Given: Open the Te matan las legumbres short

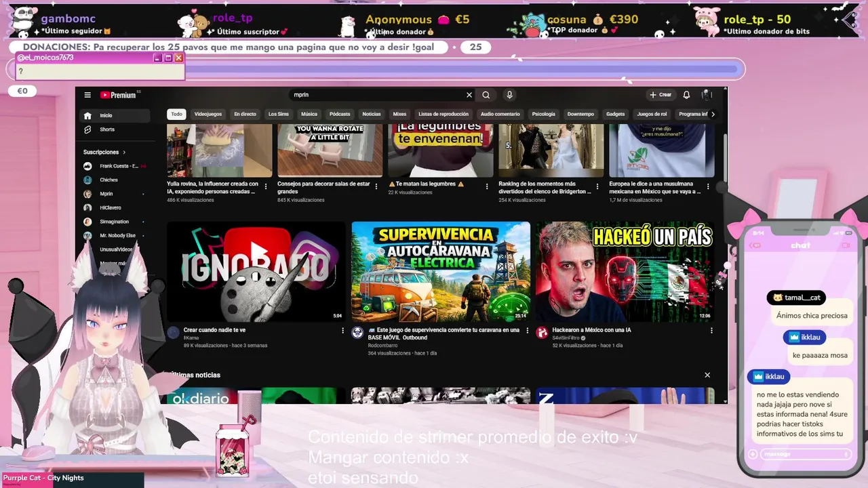Looking at the screenshot, I should 440,150.
